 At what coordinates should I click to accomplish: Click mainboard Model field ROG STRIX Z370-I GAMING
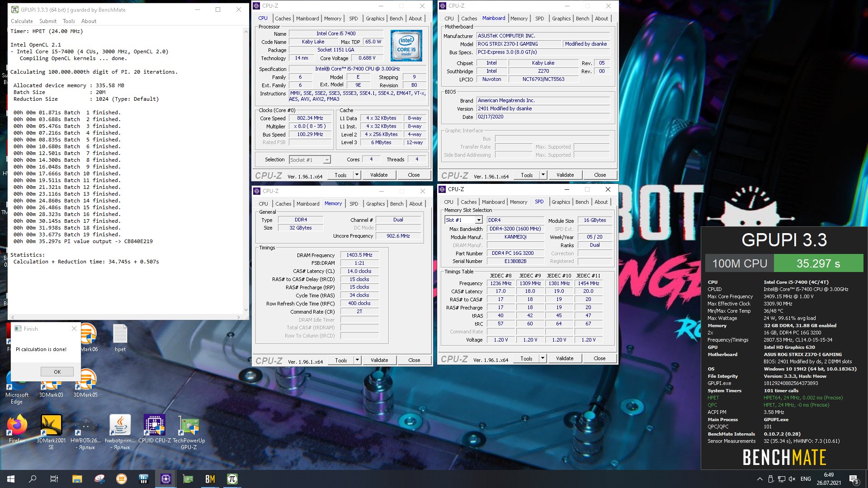519,44
